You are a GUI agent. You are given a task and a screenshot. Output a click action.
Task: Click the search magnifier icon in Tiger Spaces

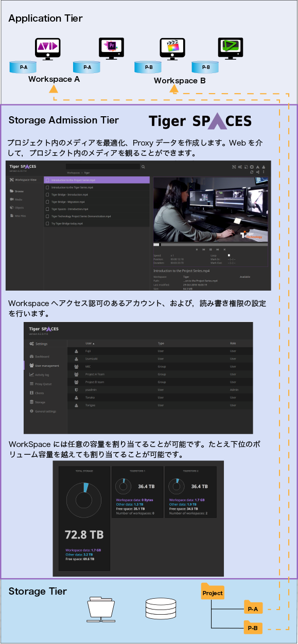pos(143,167)
